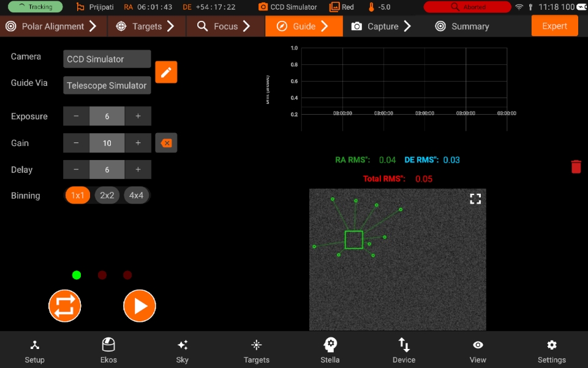Open the Capture step
Viewport: 588px width, 368px height.
tap(382, 26)
